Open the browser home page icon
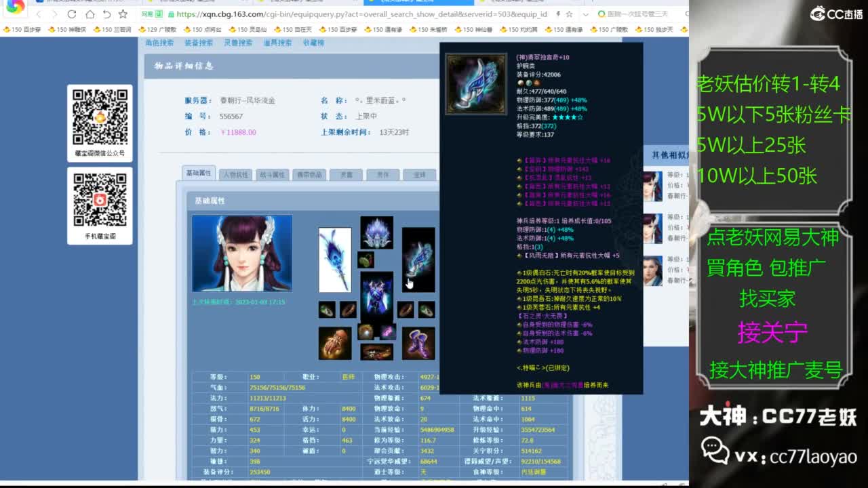868x488 pixels. click(90, 14)
